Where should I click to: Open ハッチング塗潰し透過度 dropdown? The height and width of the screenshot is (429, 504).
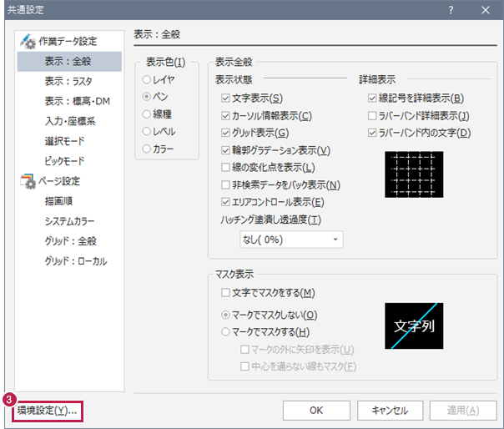coord(291,240)
